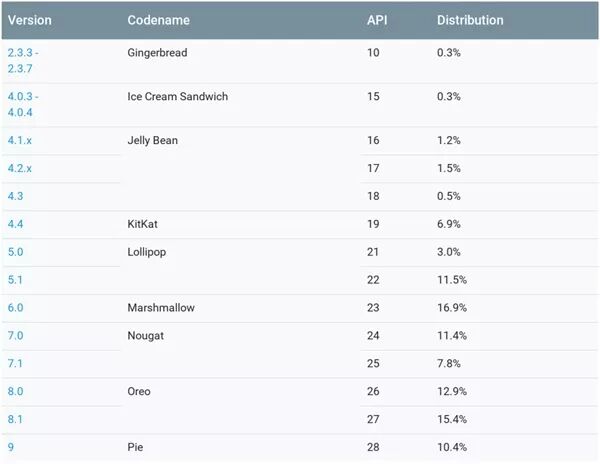Open the 8.1 version link
The image size is (600, 464).
(x=15, y=420)
